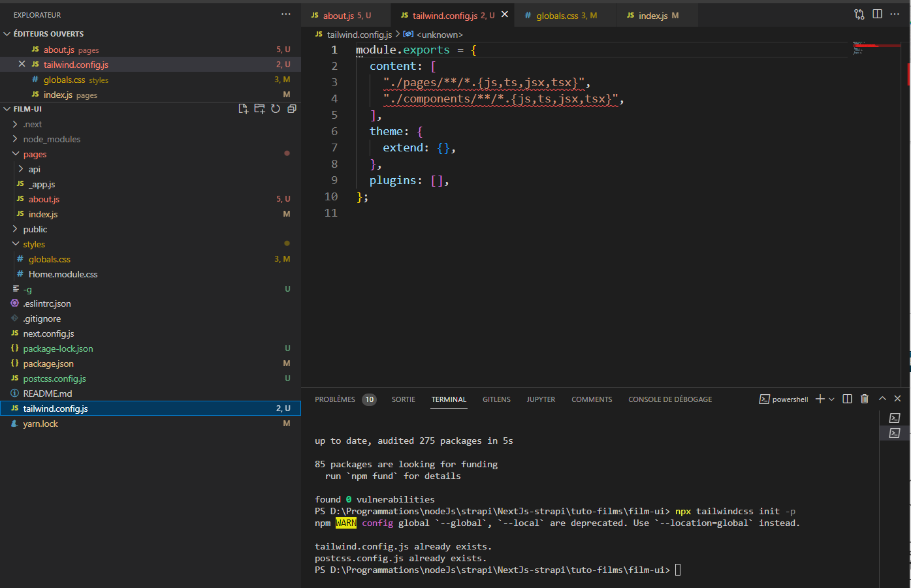Create a new folder in the explorer

pyautogui.click(x=259, y=108)
